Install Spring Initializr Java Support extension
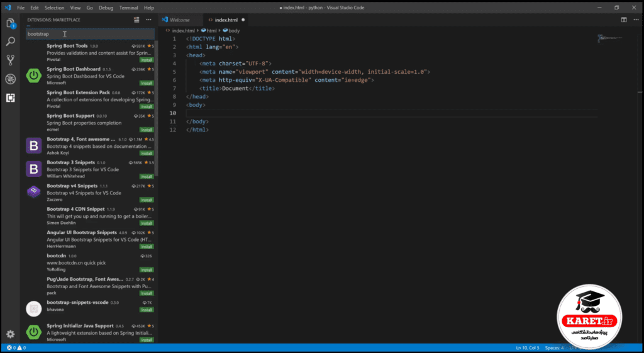This screenshot has height=353, width=644. pos(147,340)
